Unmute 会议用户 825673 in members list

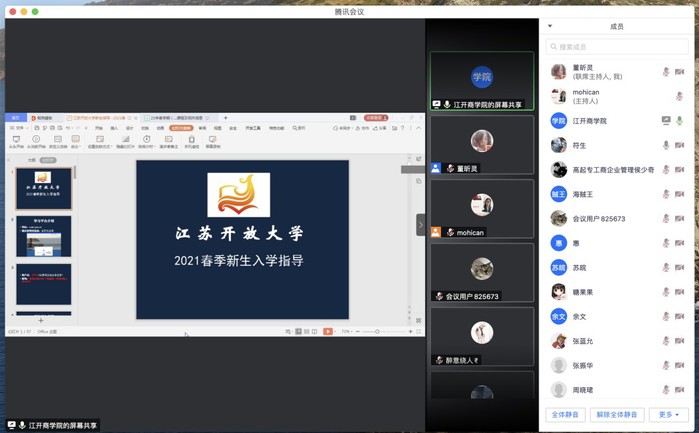click(666, 219)
